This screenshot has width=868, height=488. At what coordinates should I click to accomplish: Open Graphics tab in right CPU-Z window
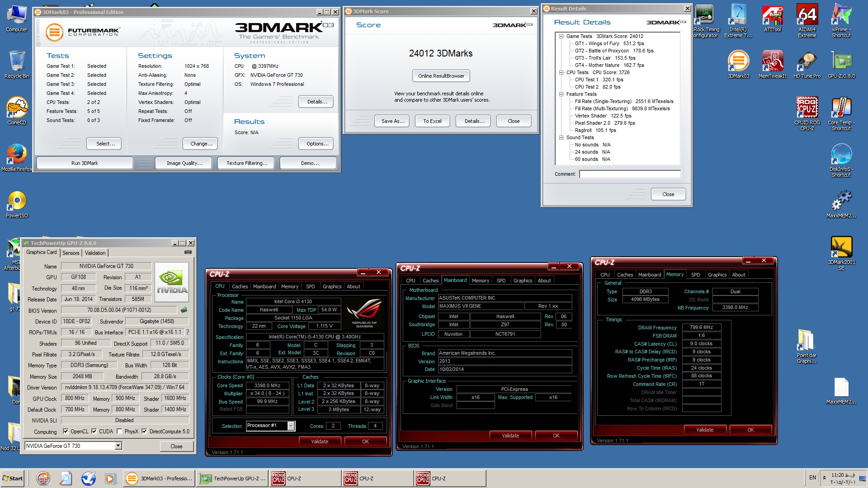click(717, 275)
